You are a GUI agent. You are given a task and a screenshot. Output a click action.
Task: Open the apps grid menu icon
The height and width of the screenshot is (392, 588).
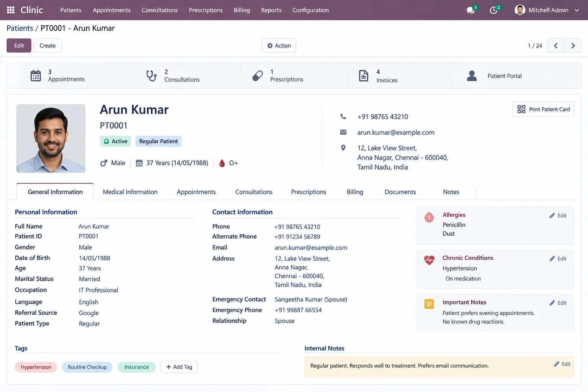coord(11,10)
